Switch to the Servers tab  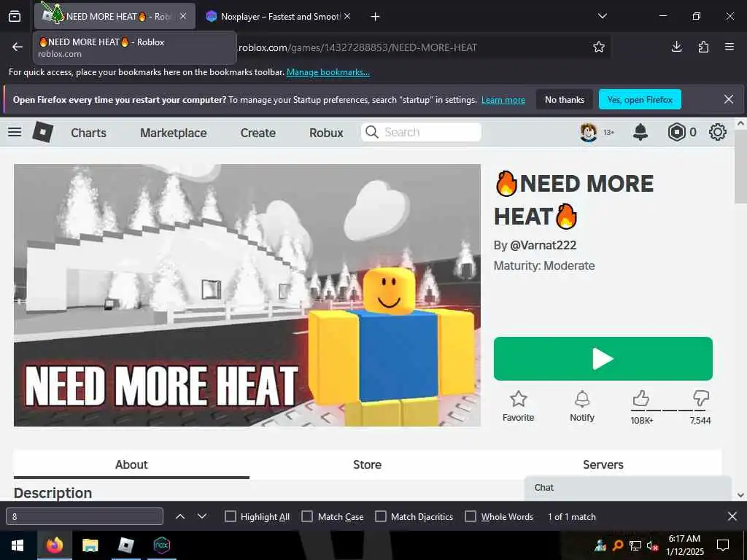tap(603, 464)
